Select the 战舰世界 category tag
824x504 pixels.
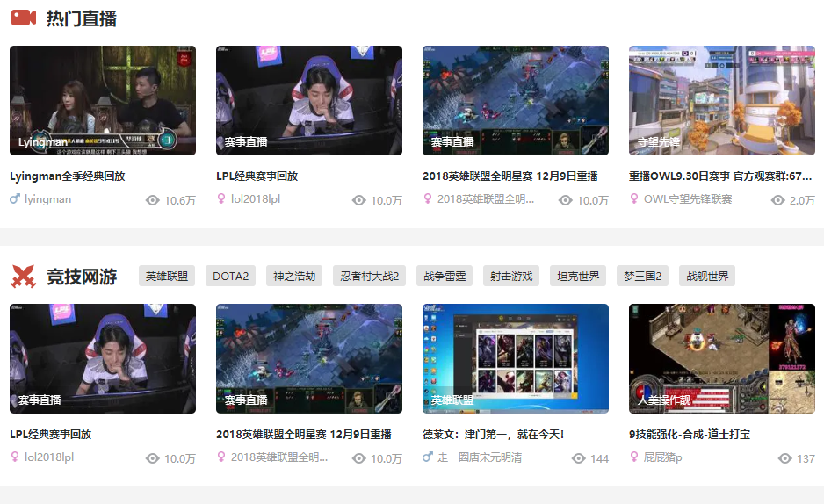pyautogui.click(x=707, y=277)
